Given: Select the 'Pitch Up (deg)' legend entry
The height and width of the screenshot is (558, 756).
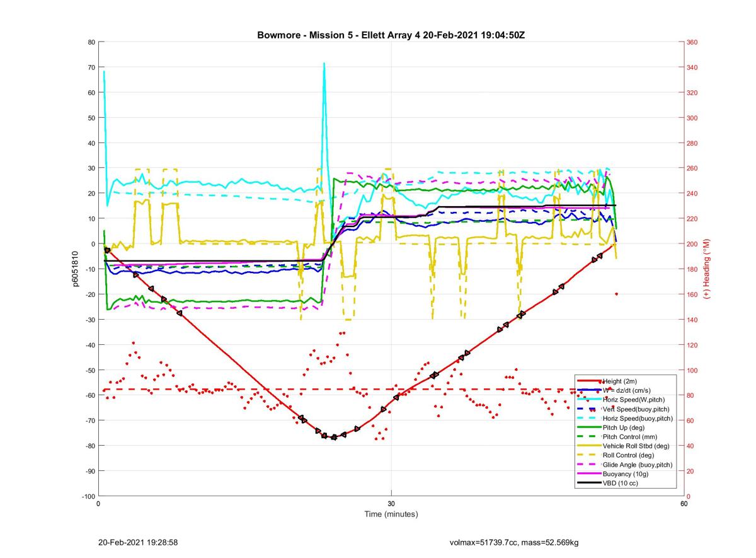Looking at the screenshot, I should pyautogui.click(x=625, y=427).
